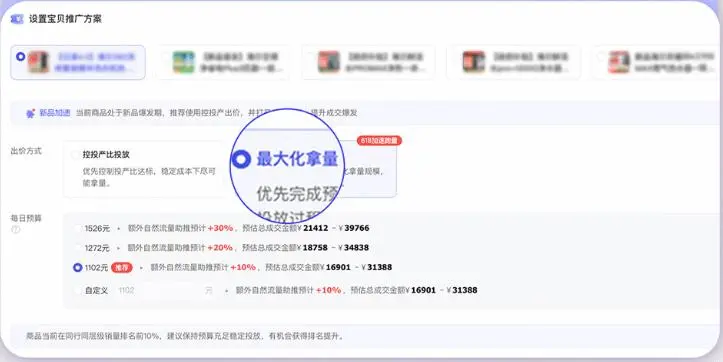Click the +20% boost text
Image resolution: width=723 pixels, height=362 pixels.
pos(220,248)
